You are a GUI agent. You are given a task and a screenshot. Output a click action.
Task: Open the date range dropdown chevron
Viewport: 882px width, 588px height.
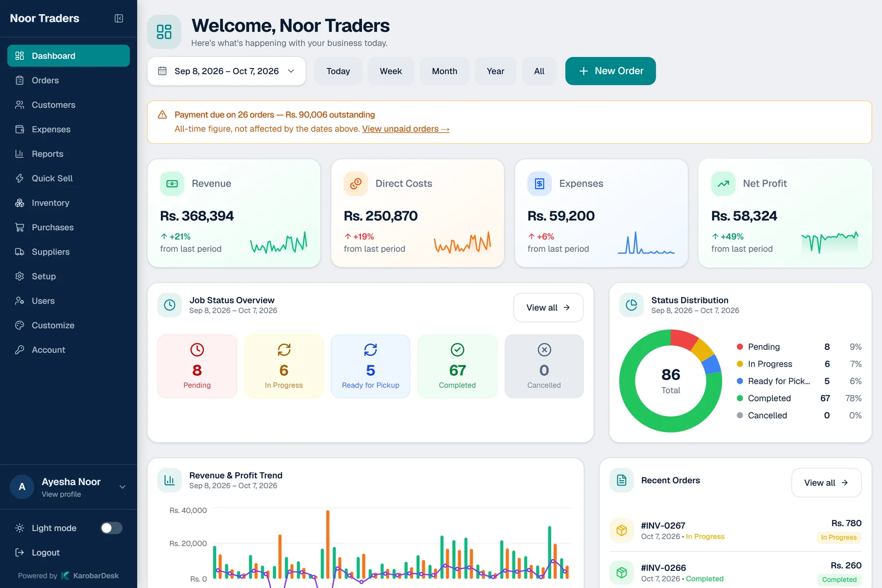coord(291,71)
